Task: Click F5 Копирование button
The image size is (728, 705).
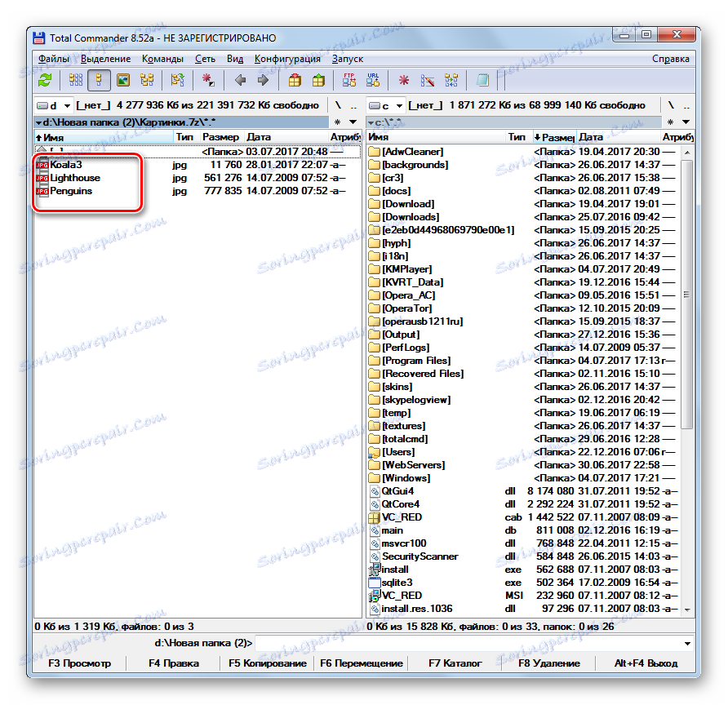Action: point(268,663)
